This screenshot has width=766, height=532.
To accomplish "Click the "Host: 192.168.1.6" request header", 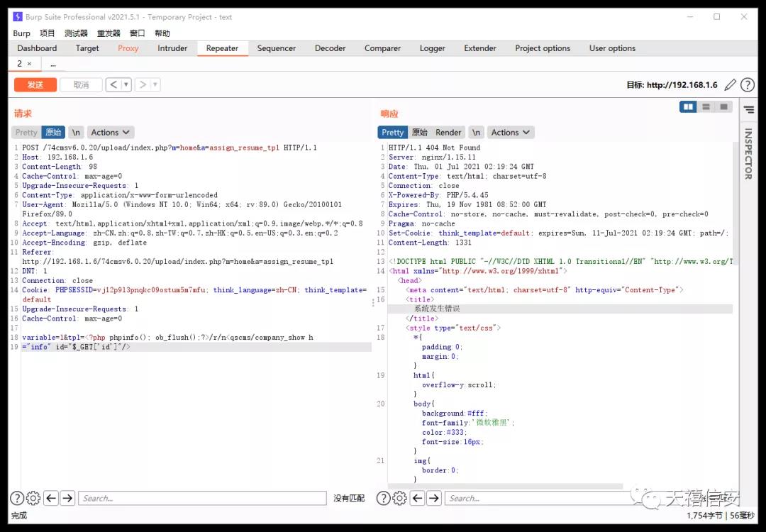I will point(57,157).
